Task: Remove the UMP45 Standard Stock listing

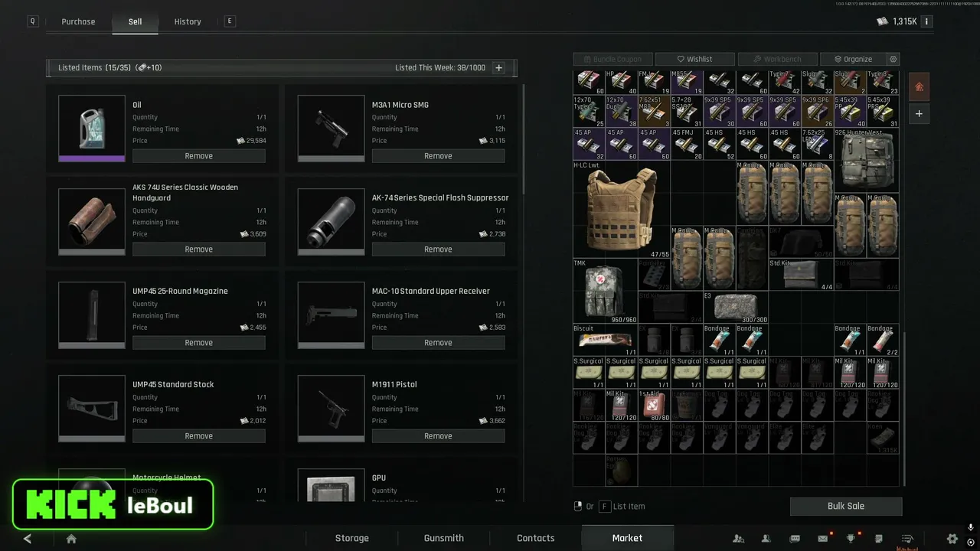Action: (x=199, y=436)
